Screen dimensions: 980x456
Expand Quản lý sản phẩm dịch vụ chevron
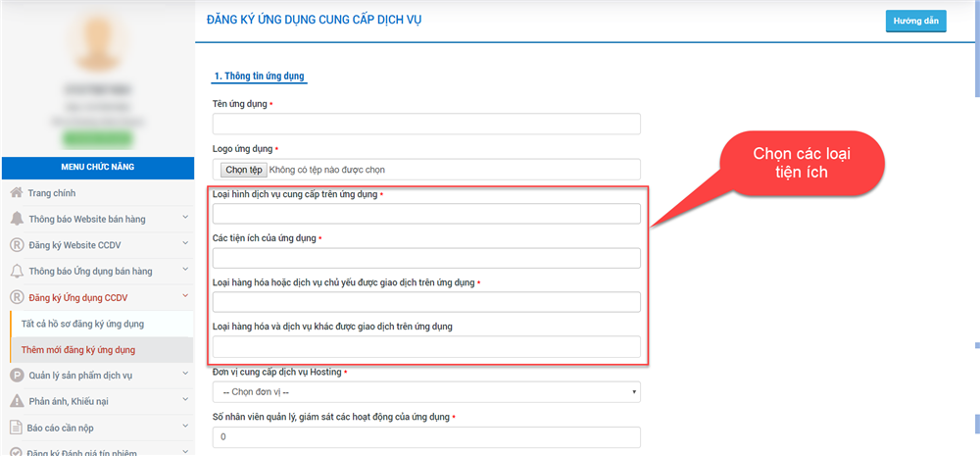coord(185,374)
